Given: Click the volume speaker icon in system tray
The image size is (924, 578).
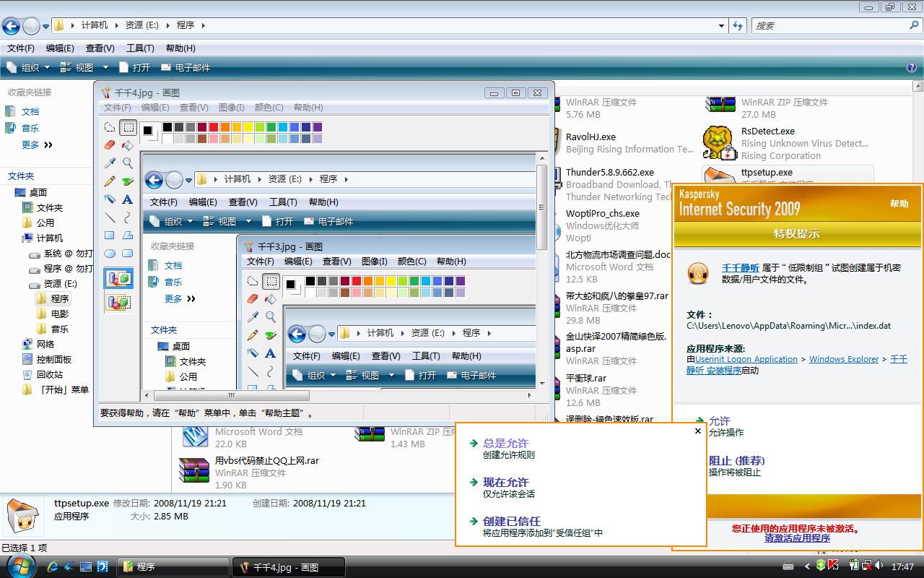Looking at the screenshot, I should (x=879, y=566).
